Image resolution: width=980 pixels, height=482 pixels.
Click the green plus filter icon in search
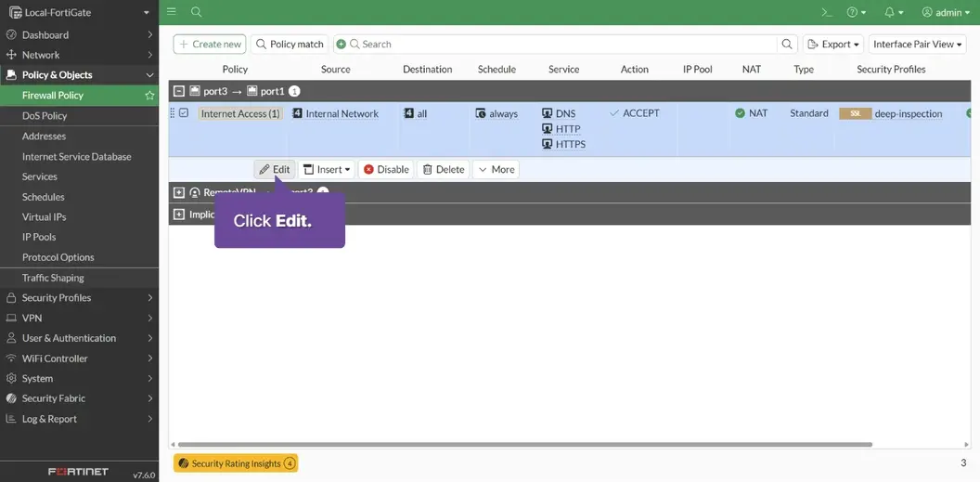(342, 45)
